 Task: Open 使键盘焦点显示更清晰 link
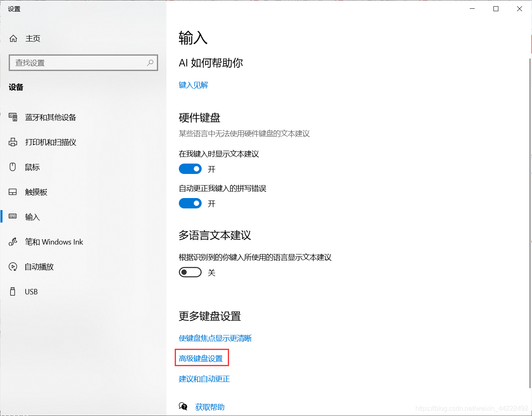[x=215, y=338]
